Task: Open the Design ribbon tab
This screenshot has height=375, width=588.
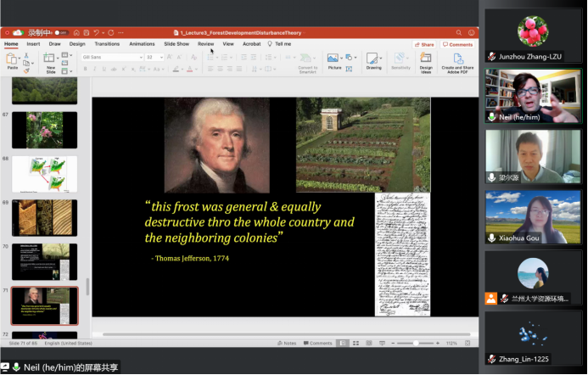Action: point(77,44)
